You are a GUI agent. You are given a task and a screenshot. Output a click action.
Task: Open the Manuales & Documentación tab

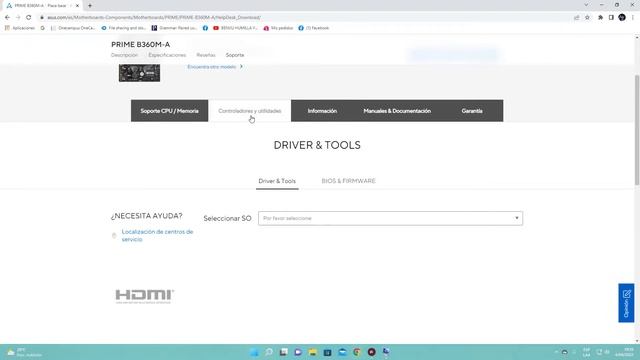pos(397,111)
